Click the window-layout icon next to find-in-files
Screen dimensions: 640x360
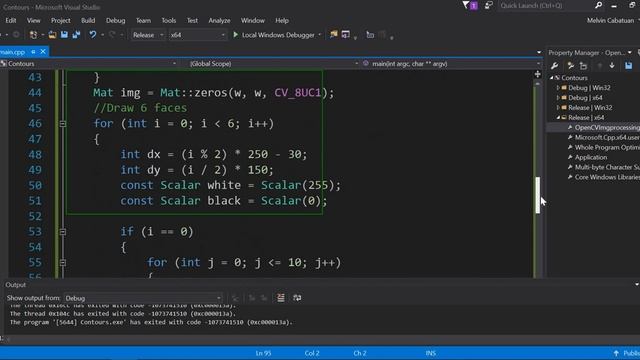(346, 35)
